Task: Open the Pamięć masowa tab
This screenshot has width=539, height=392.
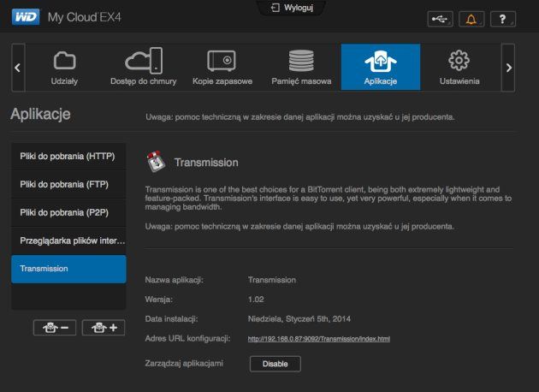Action: click(301, 68)
